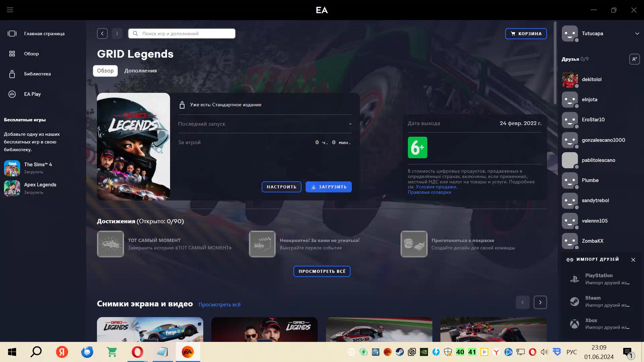The height and width of the screenshot is (362, 644).
Task: Open the Корзина cart button
Action: click(526, 34)
